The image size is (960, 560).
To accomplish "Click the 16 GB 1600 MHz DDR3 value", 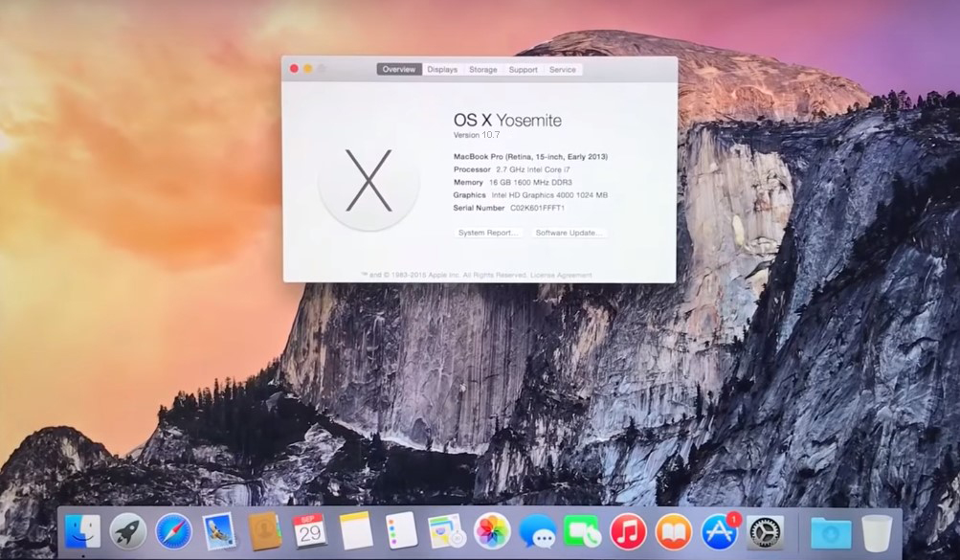I will (x=530, y=183).
